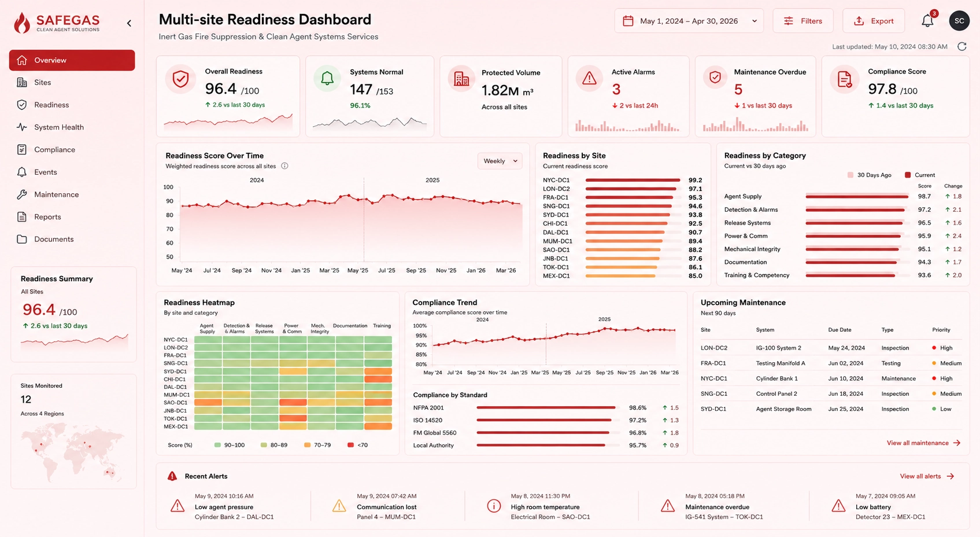This screenshot has height=537, width=980.
Task: Open the date range dropdown
Action: 689,21
